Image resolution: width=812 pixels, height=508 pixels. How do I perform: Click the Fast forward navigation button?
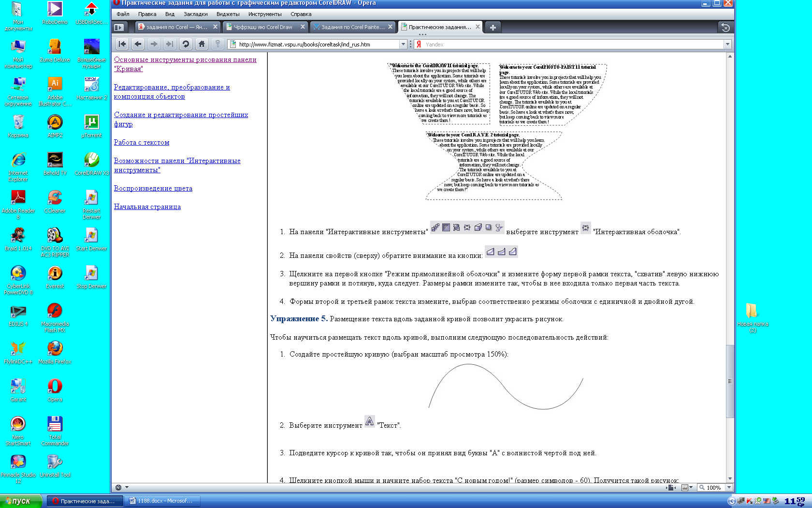point(170,44)
